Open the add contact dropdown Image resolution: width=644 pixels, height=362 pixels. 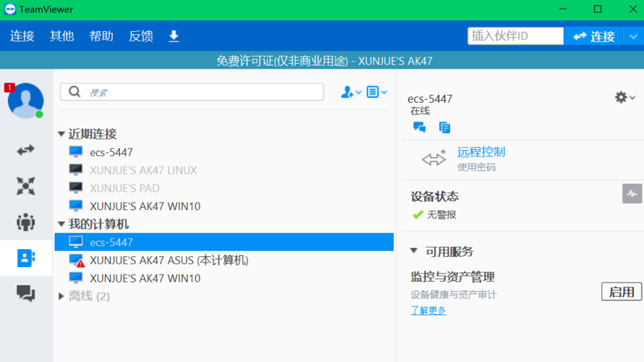(351, 92)
